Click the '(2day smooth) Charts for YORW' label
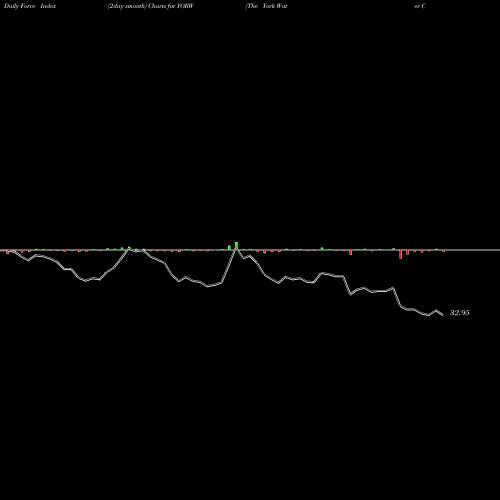Viewport: 500px width, 500px height. click(151, 6)
